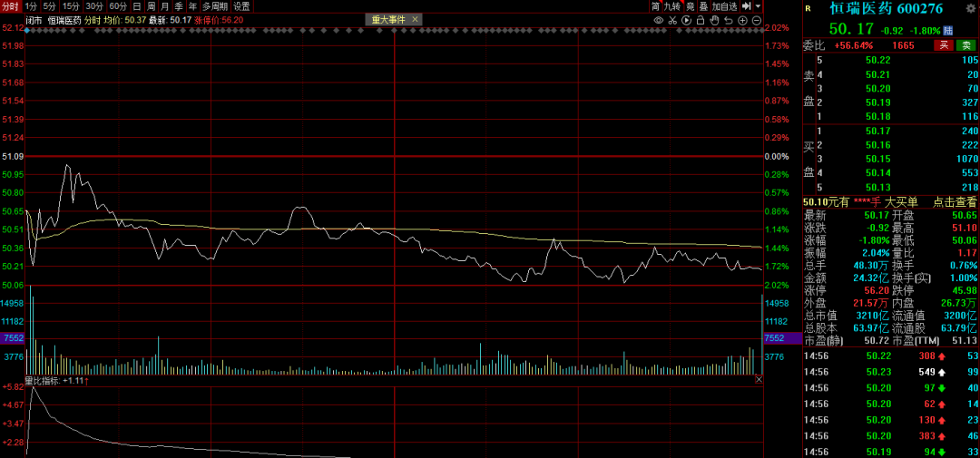Select sell level 5 price 50.22

pos(877,60)
